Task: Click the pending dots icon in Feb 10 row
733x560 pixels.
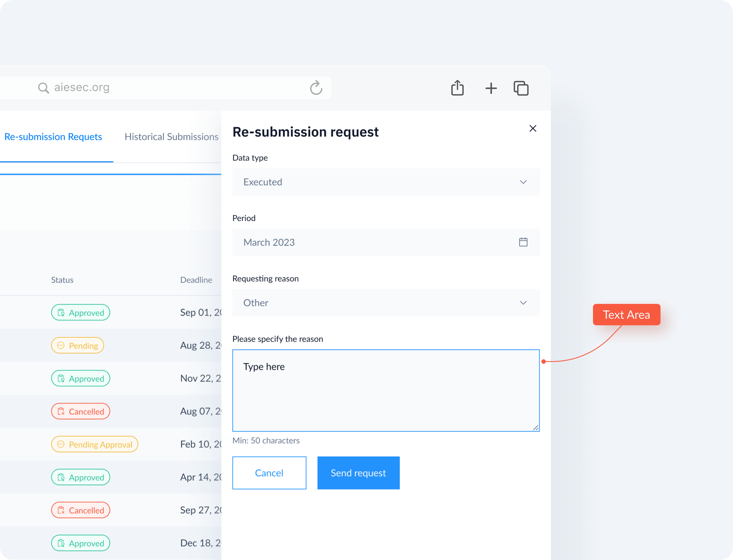Action: click(x=61, y=444)
